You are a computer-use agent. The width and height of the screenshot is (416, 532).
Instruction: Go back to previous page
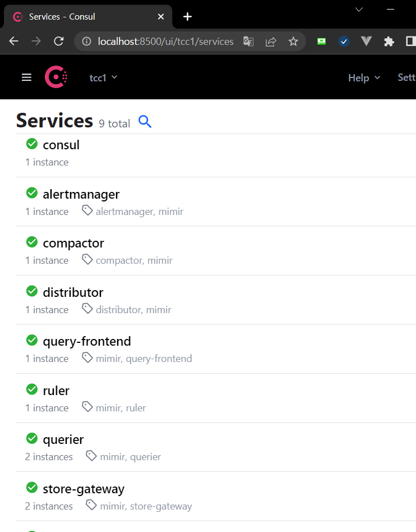pos(14,42)
